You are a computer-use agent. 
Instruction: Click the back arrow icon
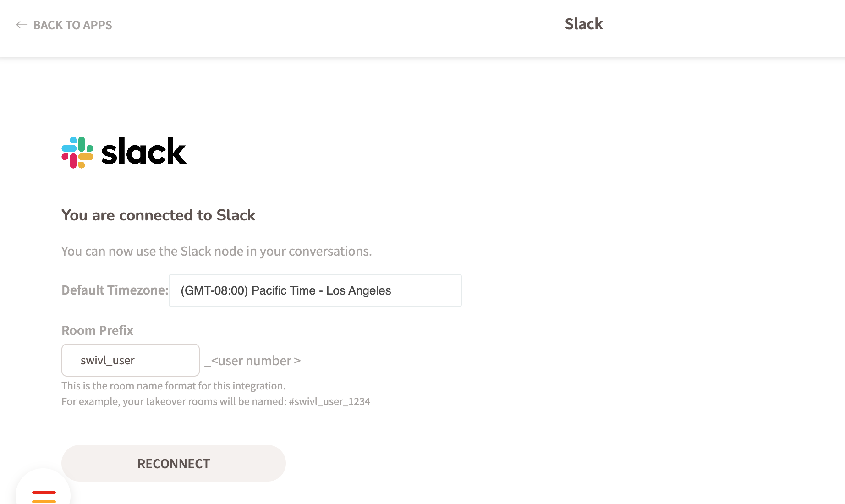coord(22,25)
